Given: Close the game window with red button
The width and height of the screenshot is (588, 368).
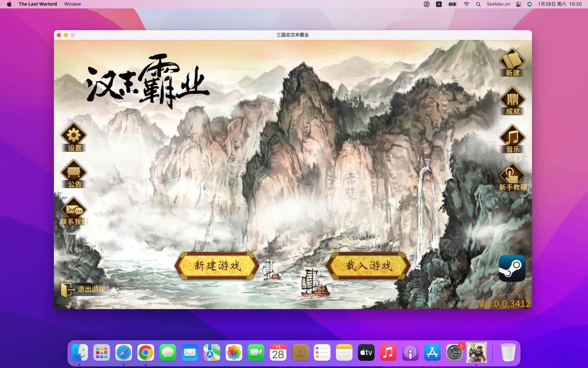Looking at the screenshot, I should [x=59, y=35].
